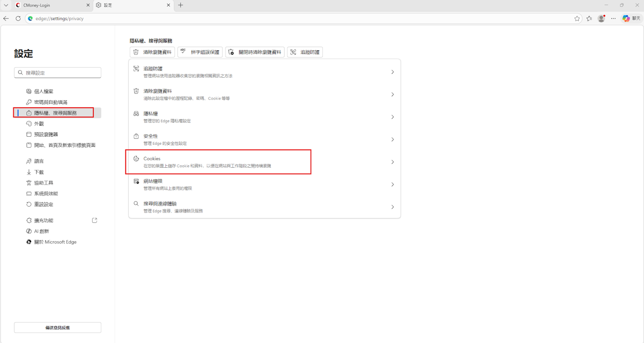The image size is (644, 343).
Task: Open a new tab with plus icon
Action: 180,5
